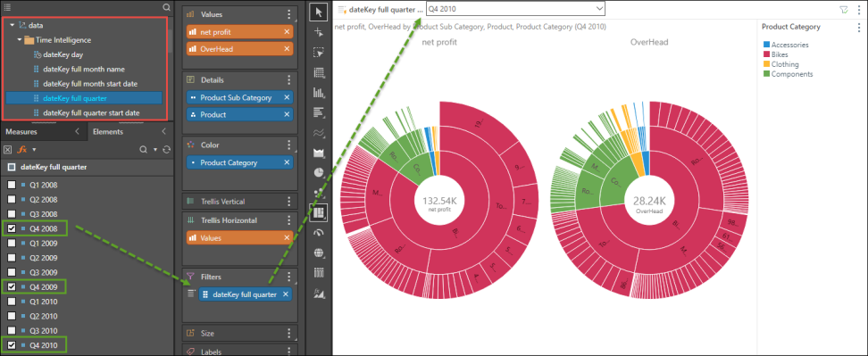Viewport: 868px width, 356px height.
Task: Click the filter icon at canvas top right
Action: [x=843, y=10]
